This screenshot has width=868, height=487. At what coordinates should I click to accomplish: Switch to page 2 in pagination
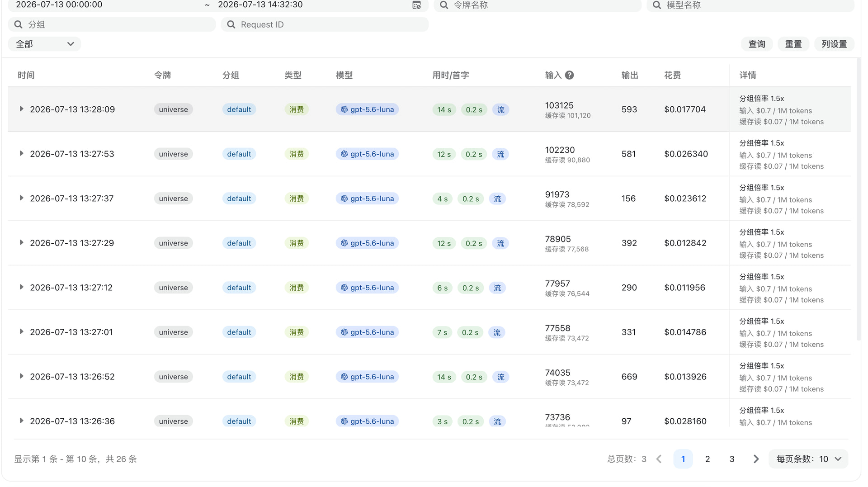click(708, 459)
